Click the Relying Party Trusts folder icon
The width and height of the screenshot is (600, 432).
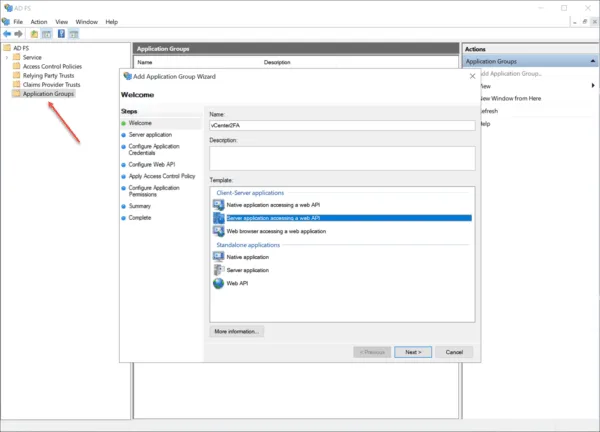coord(16,75)
